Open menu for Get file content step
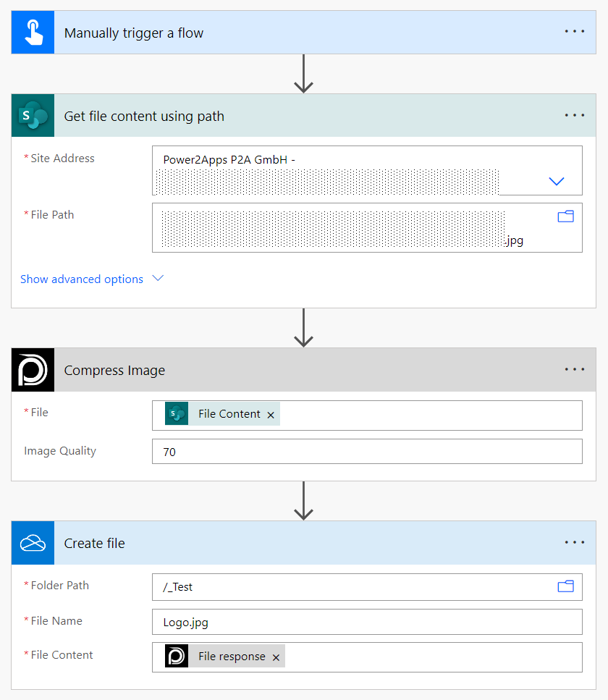Image resolution: width=608 pixels, height=700 pixels. coord(574,115)
